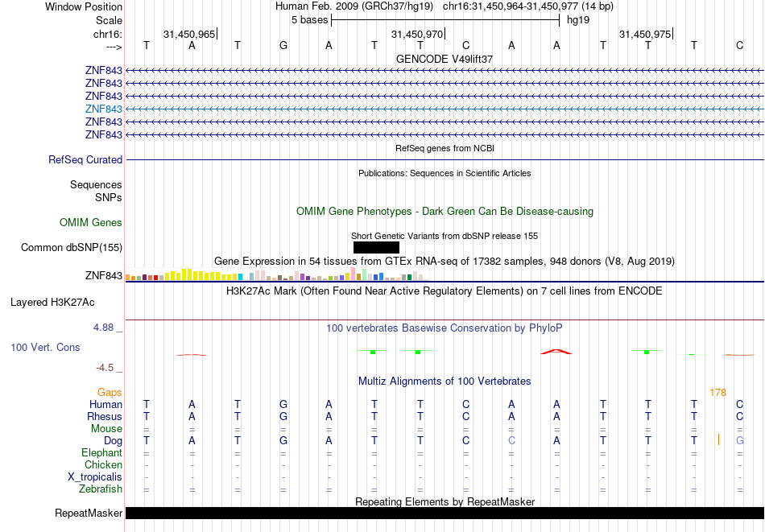Screen dimensions: 765x532
Task: Click the orange 178 gap count
Action: pos(717,393)
